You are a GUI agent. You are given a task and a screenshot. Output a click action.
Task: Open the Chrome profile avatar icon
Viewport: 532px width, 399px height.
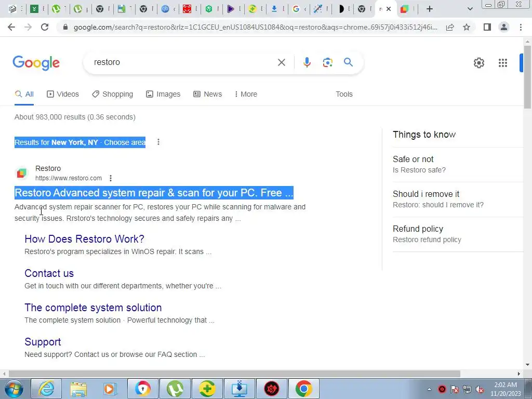tap(504, 27)
